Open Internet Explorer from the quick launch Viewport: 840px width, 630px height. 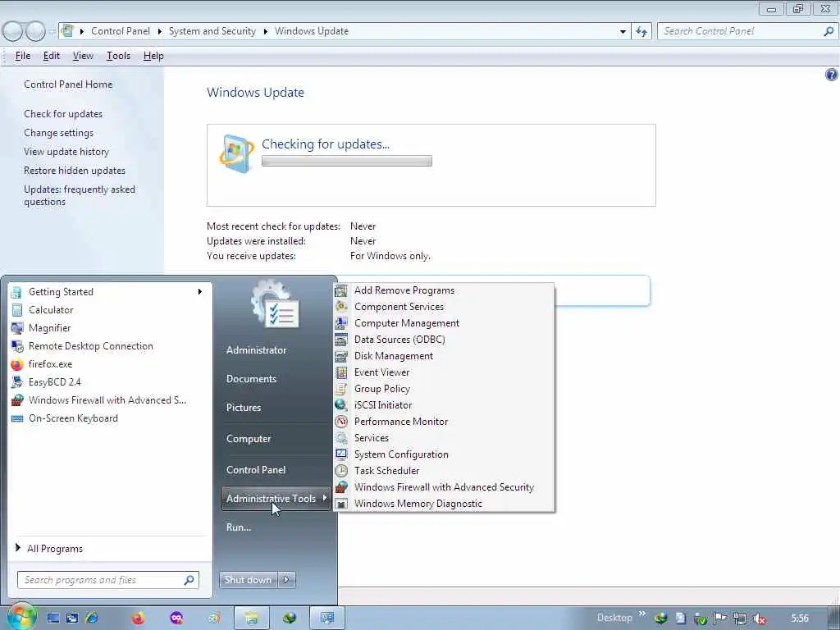click(92, 619)
